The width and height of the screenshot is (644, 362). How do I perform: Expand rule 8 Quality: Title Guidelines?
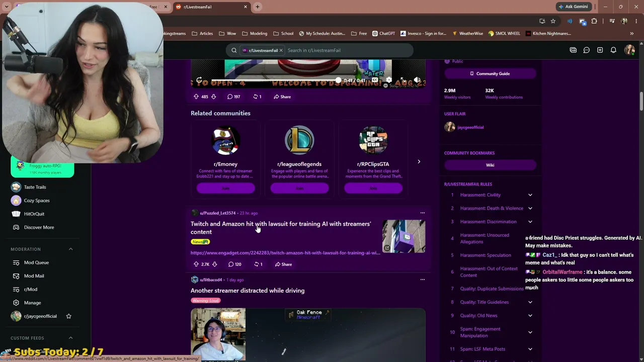click(x=530, y=302)
